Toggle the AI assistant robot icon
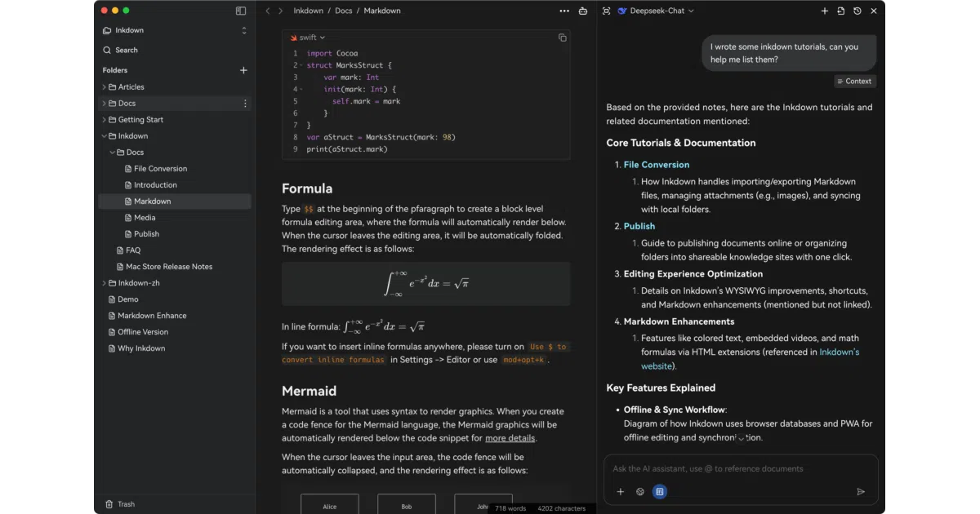The image size is (980, 514). pyautogui.click(x=583, y=11)
